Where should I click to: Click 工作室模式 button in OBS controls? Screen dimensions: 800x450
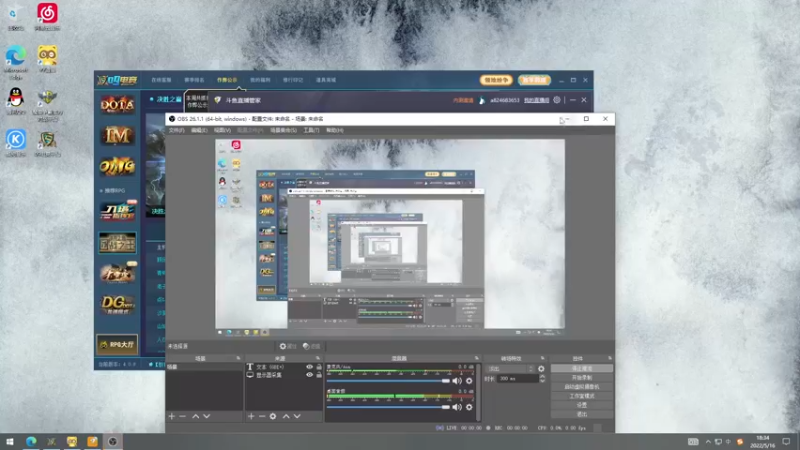coord(582,396)
